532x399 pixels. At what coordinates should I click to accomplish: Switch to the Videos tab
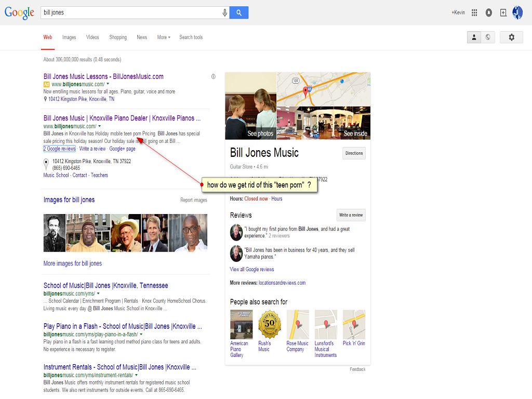point(92,37)
